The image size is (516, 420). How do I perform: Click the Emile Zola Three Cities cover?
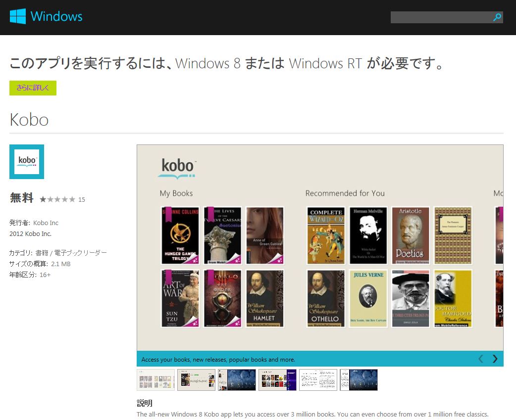pyautogui.click(x=411, y=298)
